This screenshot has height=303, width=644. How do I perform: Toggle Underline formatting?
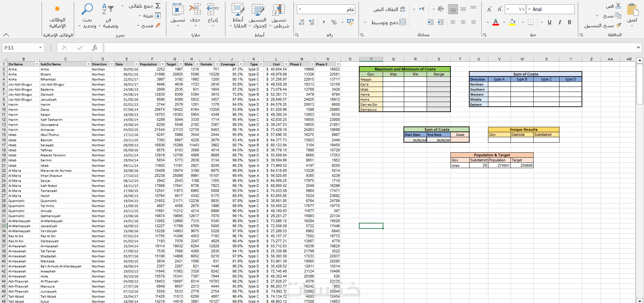[x=549, y=22]
